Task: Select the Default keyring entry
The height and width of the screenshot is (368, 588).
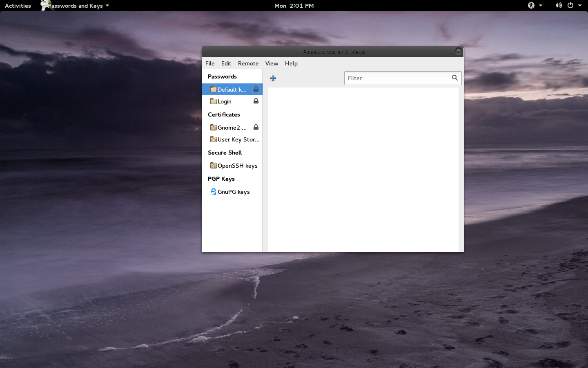Action: (232, 89)
